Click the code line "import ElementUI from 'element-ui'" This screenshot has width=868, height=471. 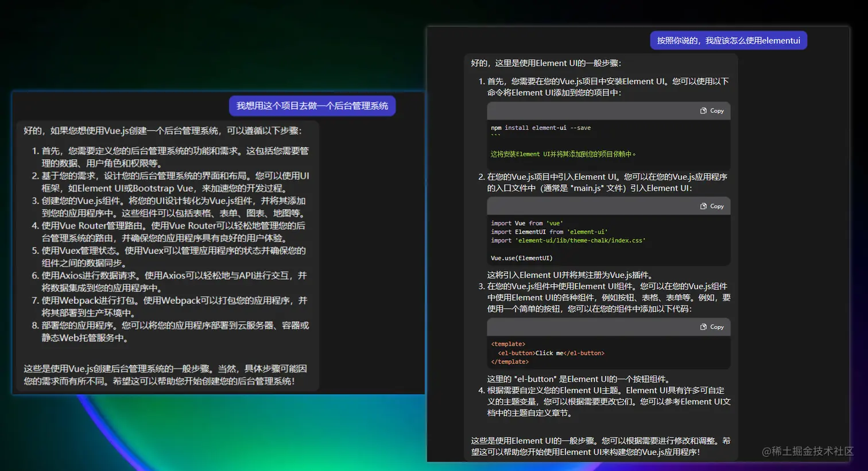coord(549,231)
